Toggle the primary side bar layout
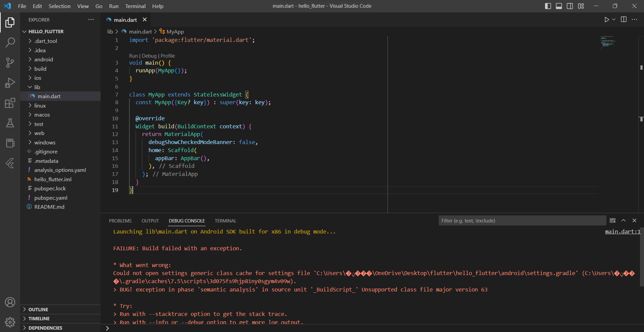644x332 pixels. pos(548,6)
